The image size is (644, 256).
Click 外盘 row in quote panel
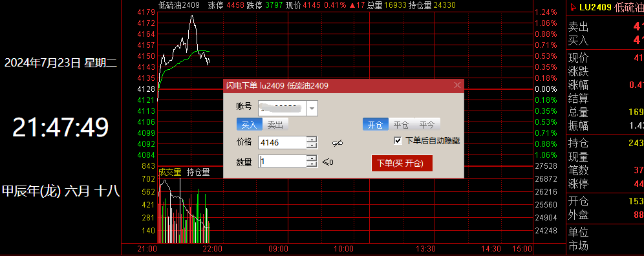click(605, 215)
